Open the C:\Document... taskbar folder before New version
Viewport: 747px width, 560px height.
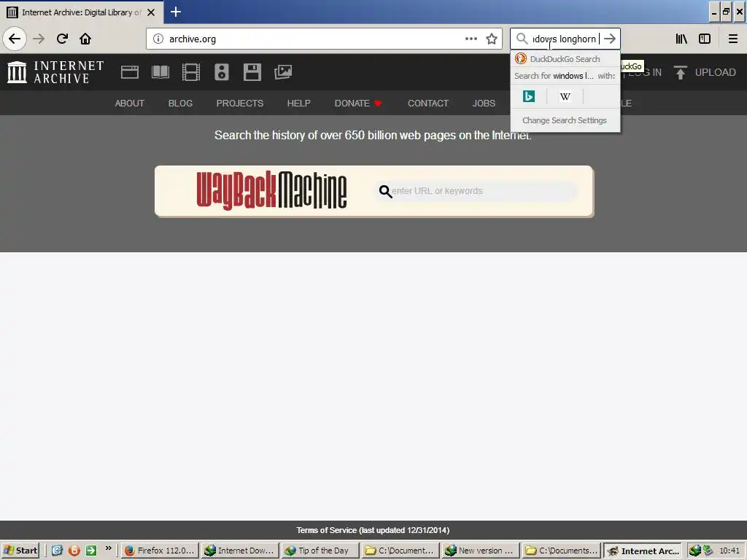click(x=400, y=551)
